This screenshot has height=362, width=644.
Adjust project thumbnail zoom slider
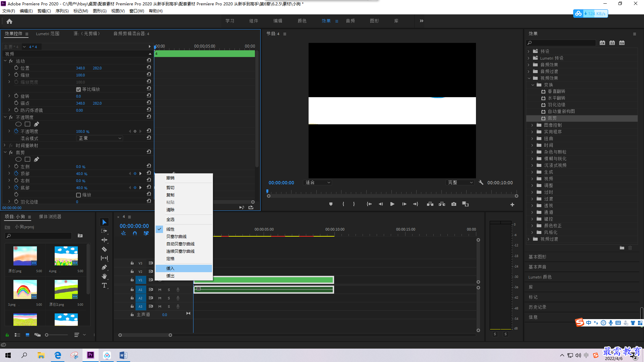(47, 335)
